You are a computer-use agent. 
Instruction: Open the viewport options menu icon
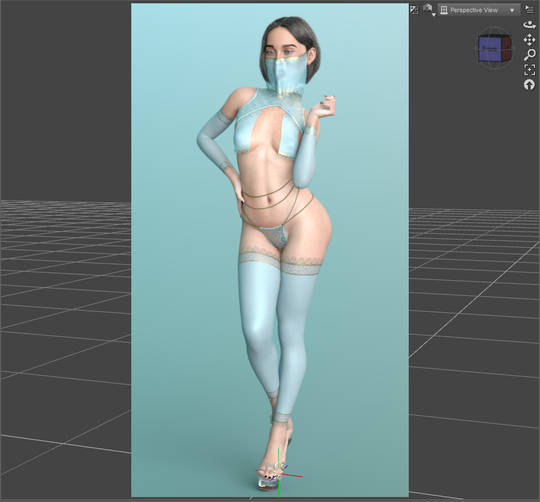coord(530,10)
